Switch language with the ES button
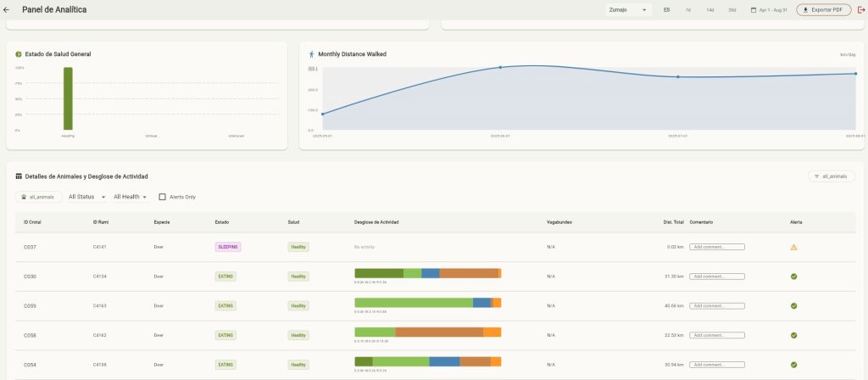Viewport: 868px width, 380px height. point(666,10)
